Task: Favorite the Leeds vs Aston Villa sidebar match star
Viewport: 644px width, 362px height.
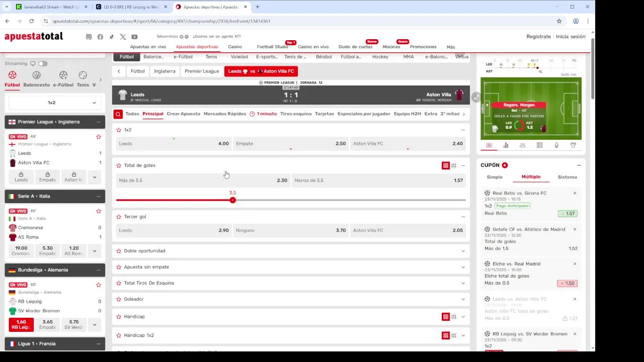Action: coord(99,137)
